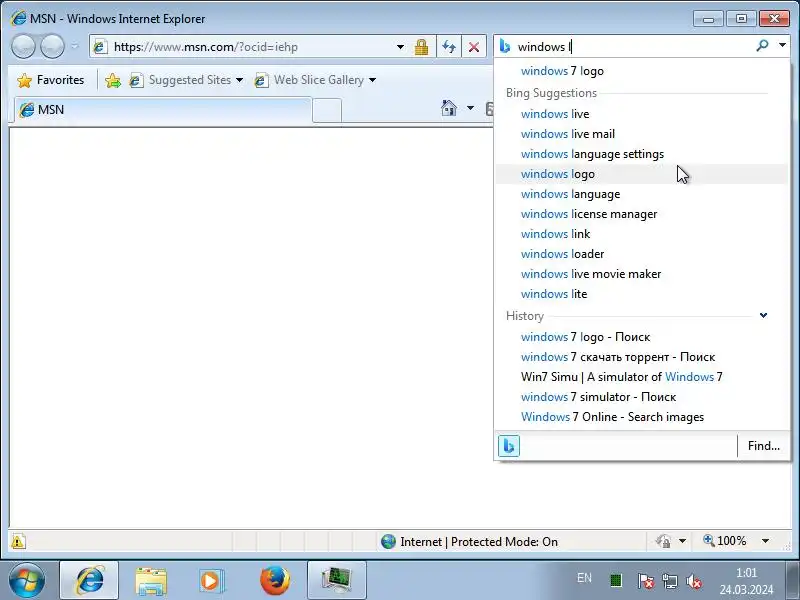Open 'Windows 7 Online - Search images' history entry
The height and width of the screenshot is (600, 800).
point(641,417)
